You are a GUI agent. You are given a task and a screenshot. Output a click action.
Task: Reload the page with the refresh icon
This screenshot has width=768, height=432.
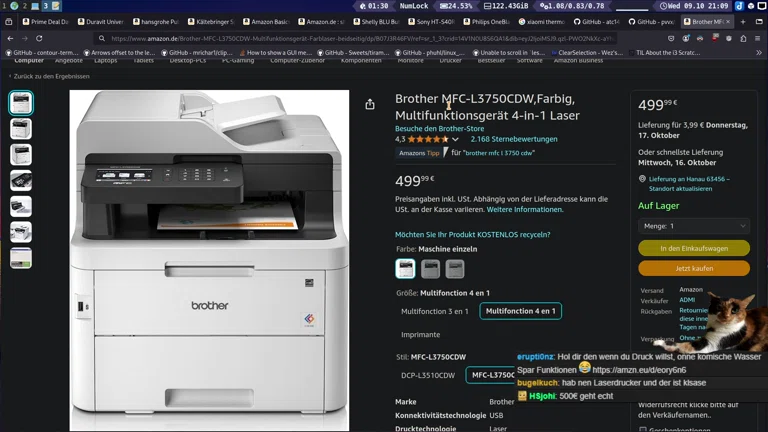coord(39,38)
